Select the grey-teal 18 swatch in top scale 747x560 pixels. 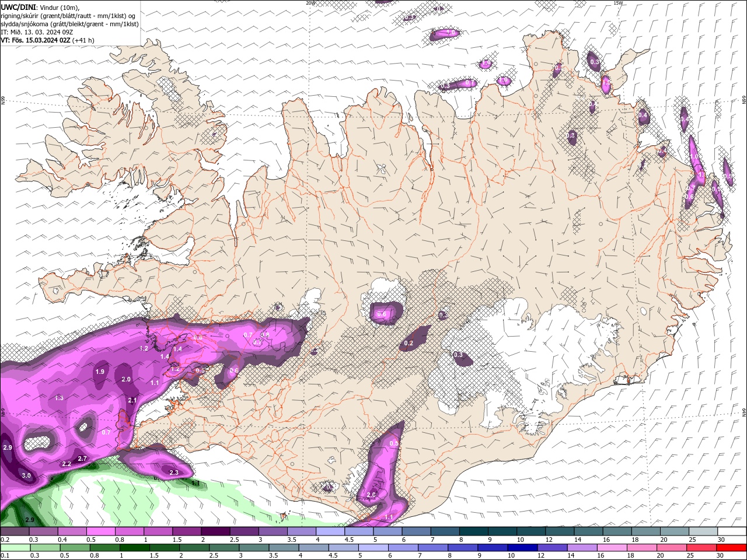pos(646,531)
